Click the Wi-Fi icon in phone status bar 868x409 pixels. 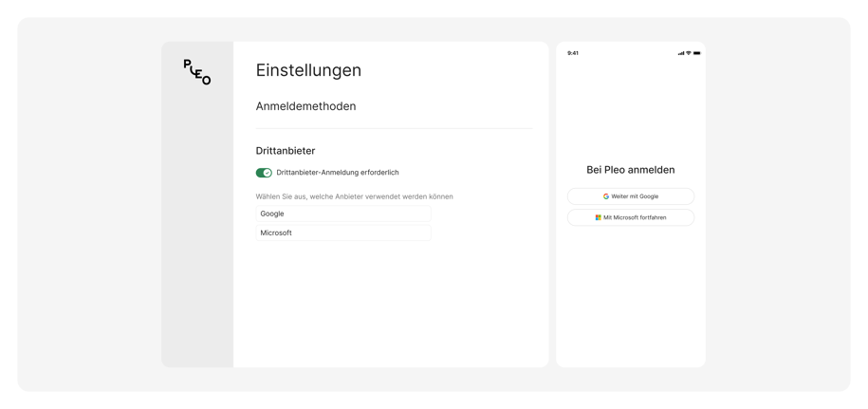click(689, 53)
